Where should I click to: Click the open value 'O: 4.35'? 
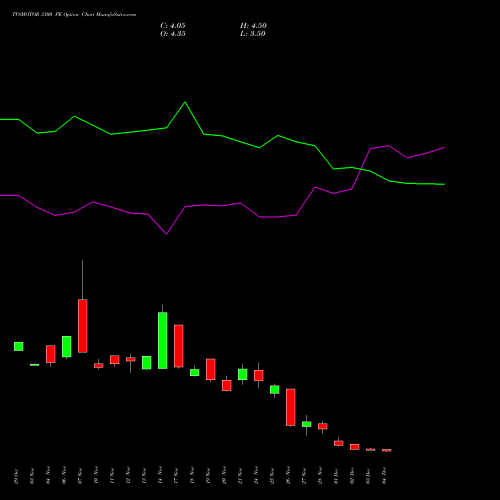pos(173,34)
